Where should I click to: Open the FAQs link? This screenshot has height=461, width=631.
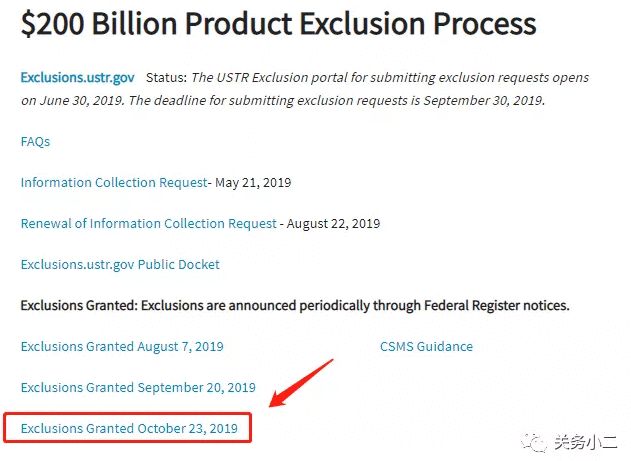[35, 142]
